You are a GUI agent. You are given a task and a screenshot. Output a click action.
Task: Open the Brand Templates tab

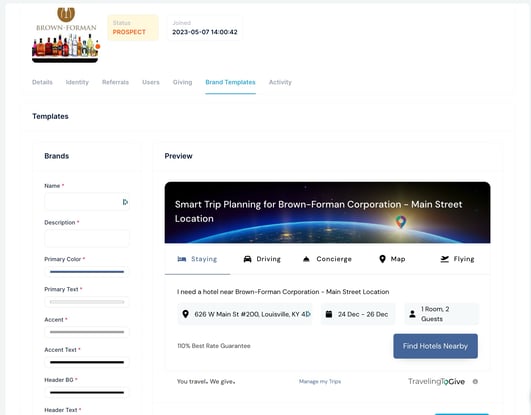[230, 82]
